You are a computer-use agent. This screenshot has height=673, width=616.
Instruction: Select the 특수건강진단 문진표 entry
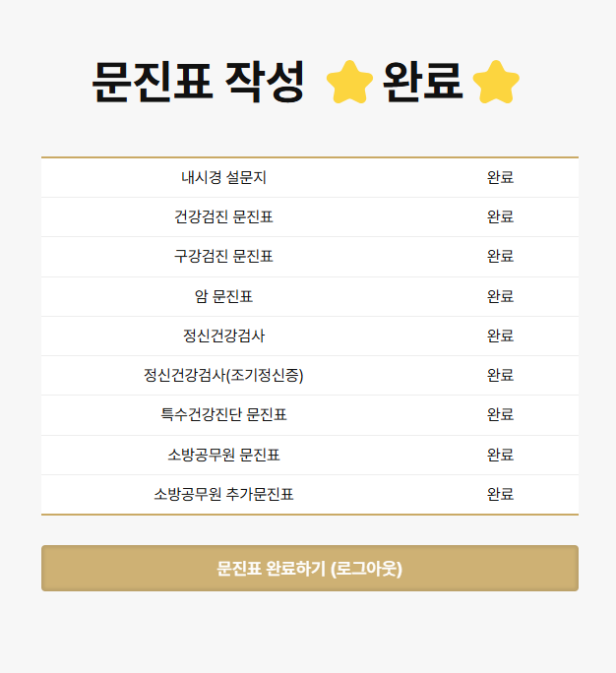(223, 415)
